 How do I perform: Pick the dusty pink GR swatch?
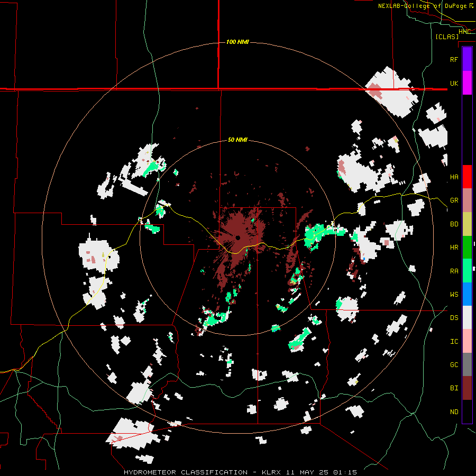tap(467, 200)
